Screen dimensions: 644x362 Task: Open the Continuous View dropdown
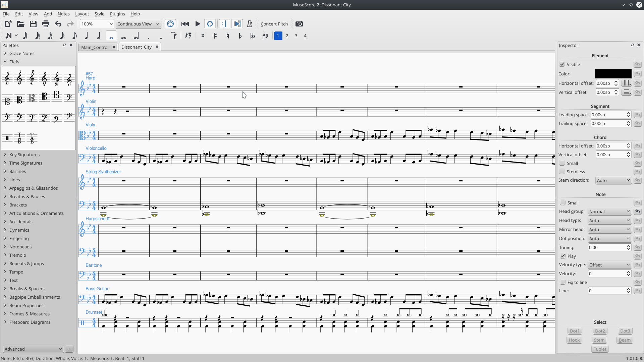[138, 24]
